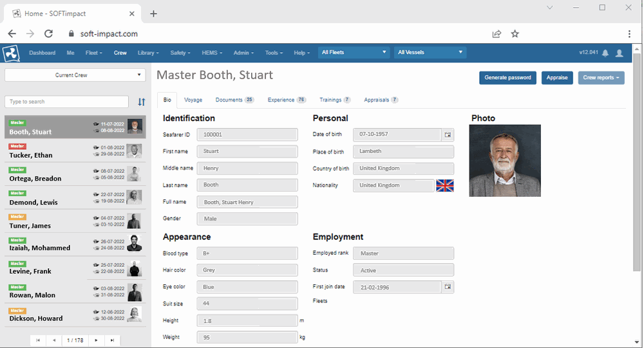Open notifications bell icon

pyautogui.click(x=605, y=53)
